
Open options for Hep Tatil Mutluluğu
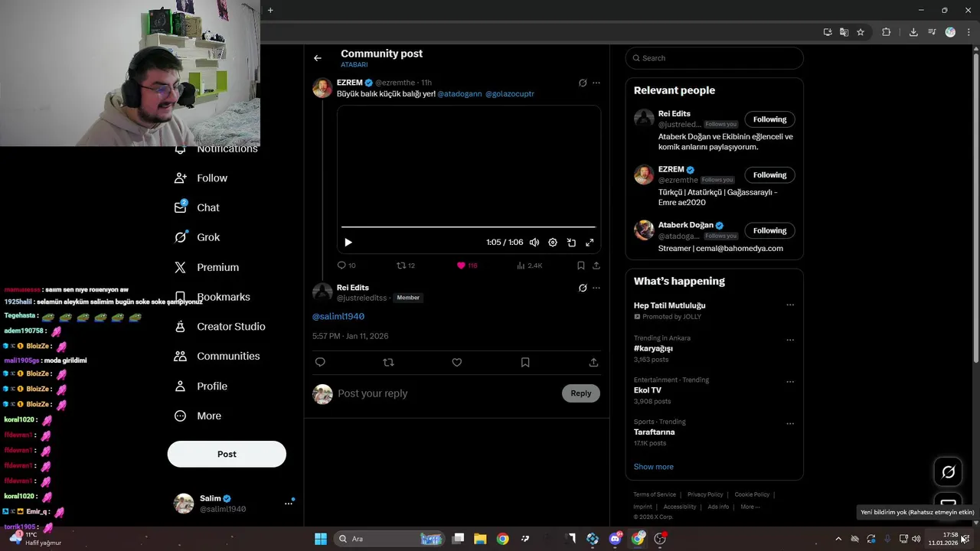coord(790,305)
